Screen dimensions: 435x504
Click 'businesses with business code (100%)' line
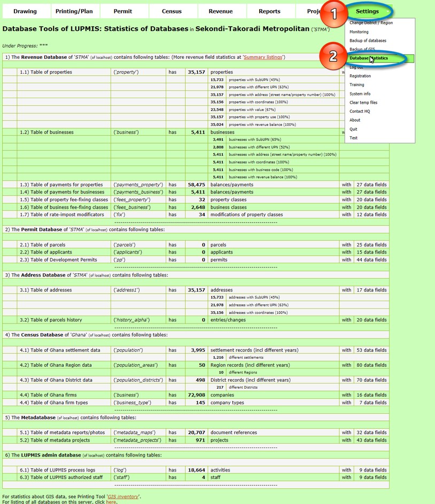click(x=261, y=170)
